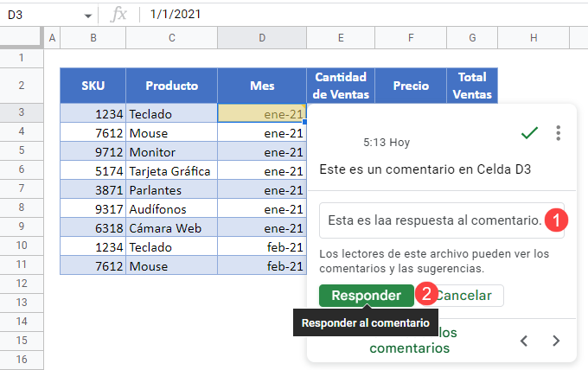Select the Monitor cell
This screenshot has width=588, height=370.
click(172, 151)
